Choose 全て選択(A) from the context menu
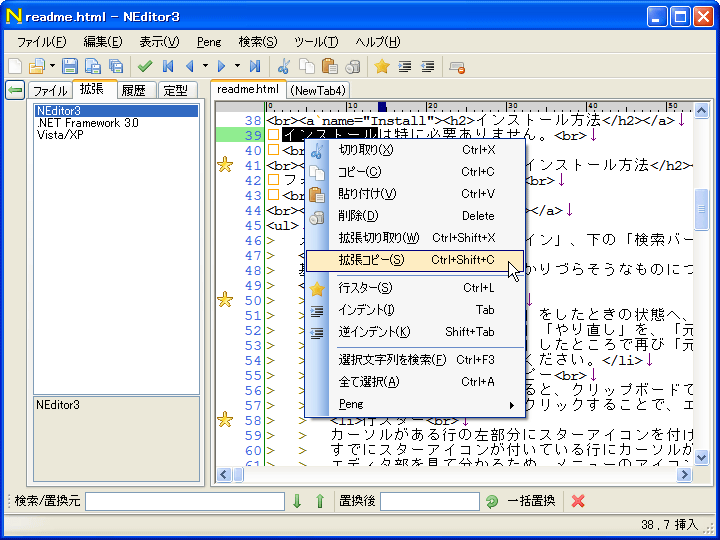 point(415,382)
